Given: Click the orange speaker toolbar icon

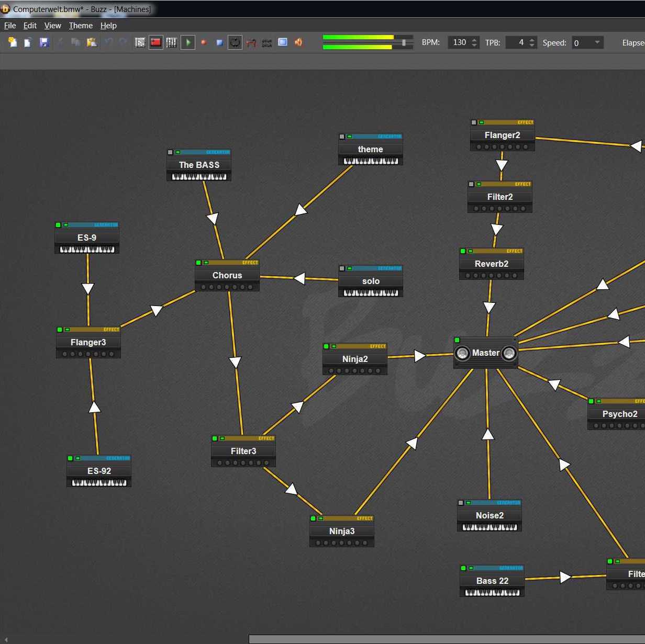Looking at the screenshot, I should pyautogui.click(x=298, y=42).
